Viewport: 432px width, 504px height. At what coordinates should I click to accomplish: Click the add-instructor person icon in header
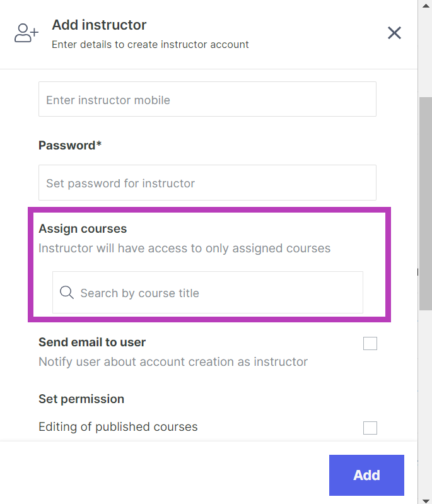point(26,33)
